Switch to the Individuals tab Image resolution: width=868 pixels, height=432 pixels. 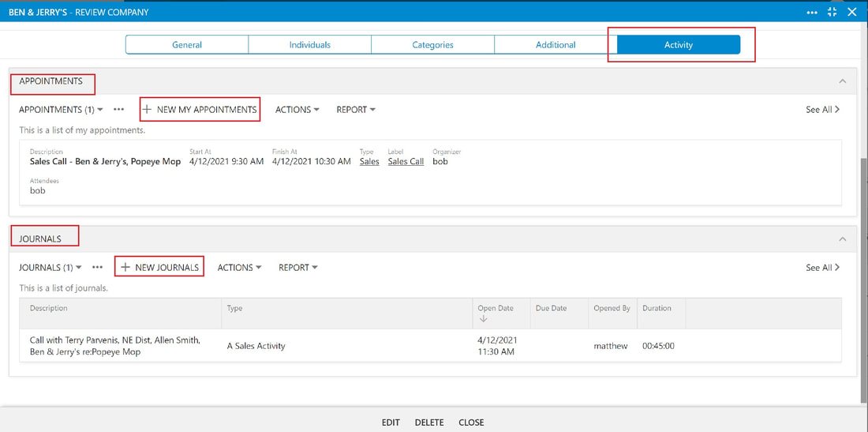(x=310, y=45)
